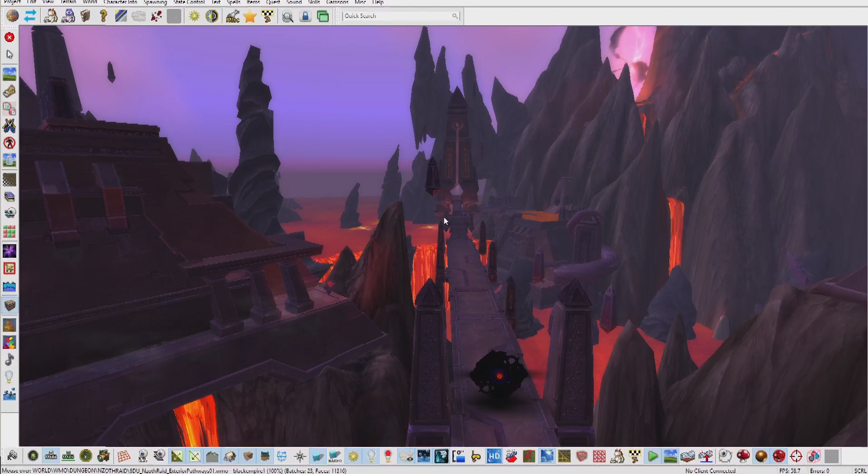Click the red-green grid icon in sidebar

(9, 232)
